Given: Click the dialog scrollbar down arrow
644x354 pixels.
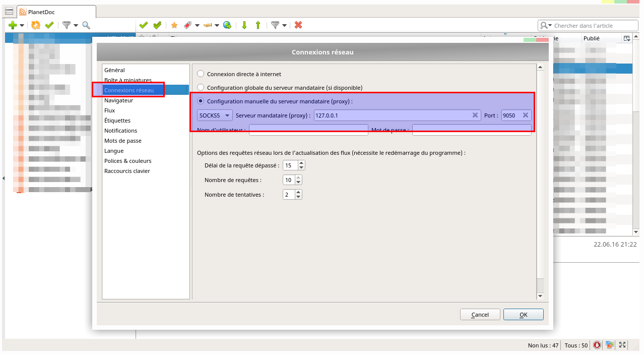Looking at the screenshot, I should 540,296.
